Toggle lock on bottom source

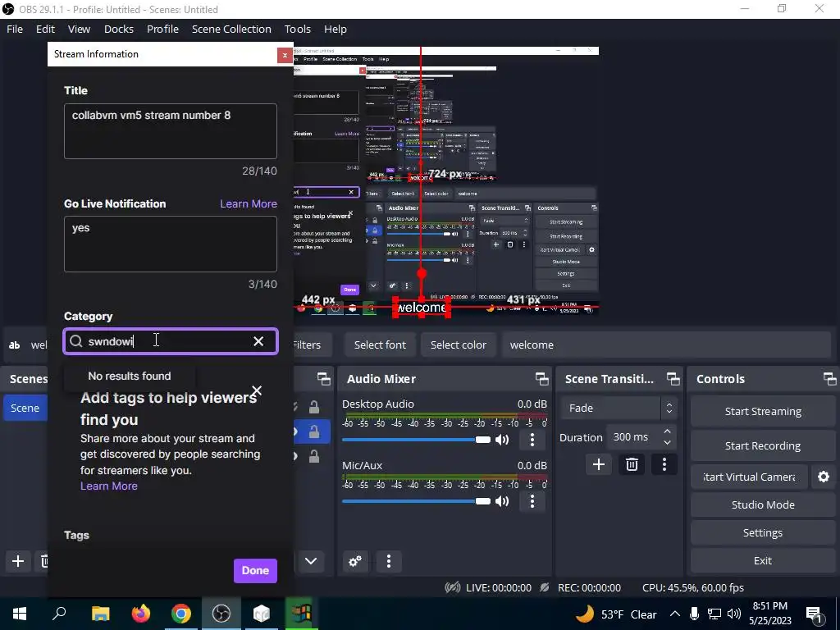pyautogui.click(x=314, y=456)
